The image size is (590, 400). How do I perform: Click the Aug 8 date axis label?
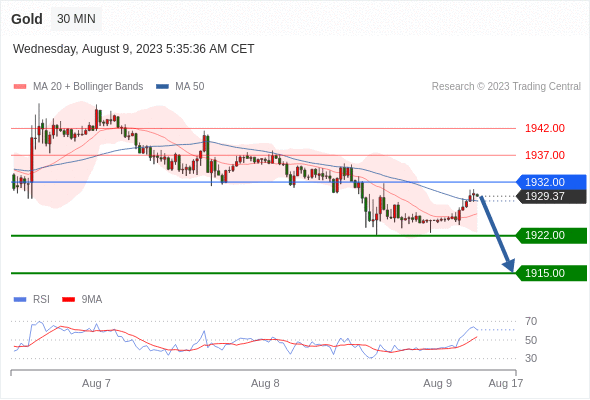[265, 383]
